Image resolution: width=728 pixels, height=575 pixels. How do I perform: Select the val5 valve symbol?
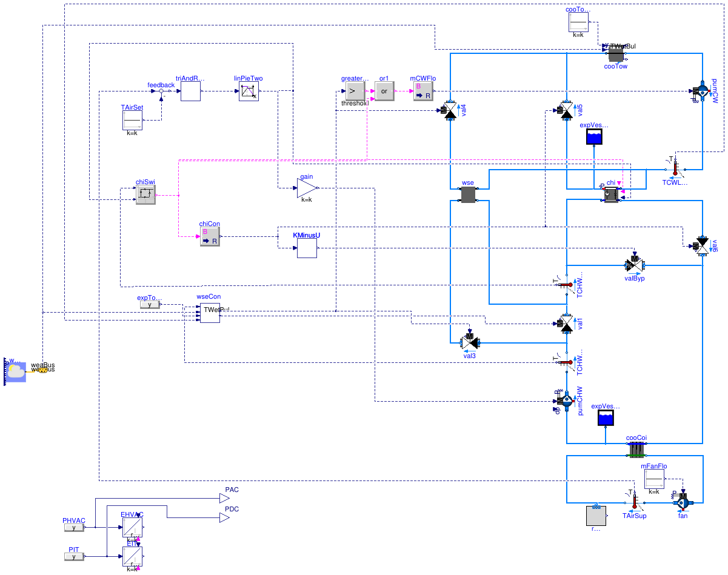(x=565, y=111)
